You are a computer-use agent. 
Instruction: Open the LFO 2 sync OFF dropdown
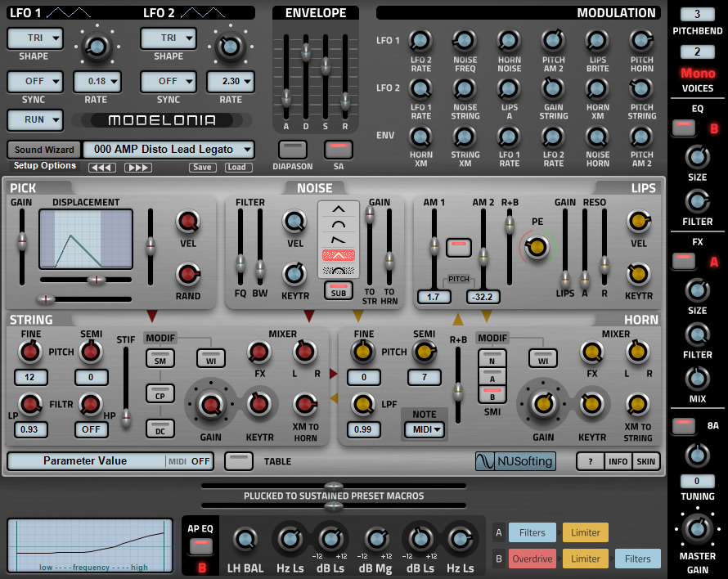pyautogui.click(x=169, y=81)
